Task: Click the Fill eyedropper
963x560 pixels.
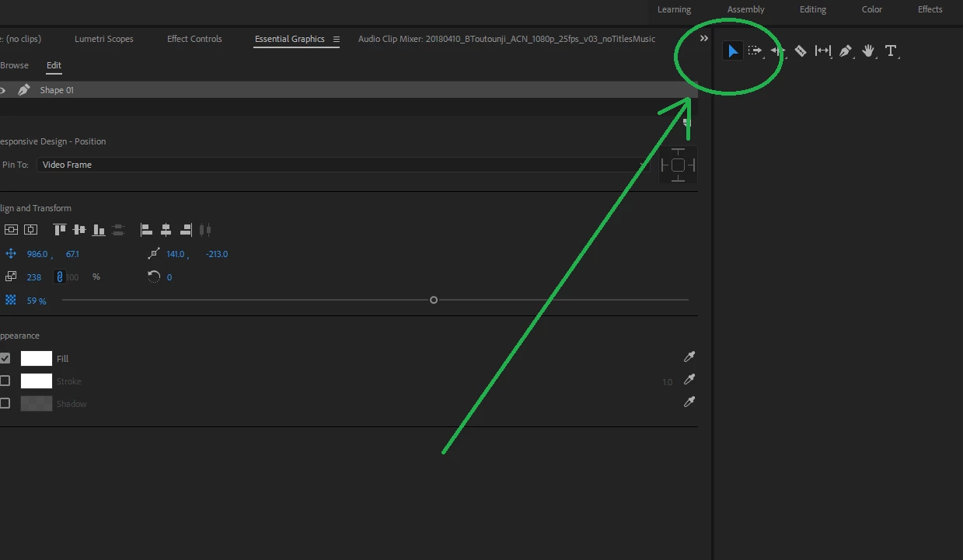Action: click(x=689, y=357)
